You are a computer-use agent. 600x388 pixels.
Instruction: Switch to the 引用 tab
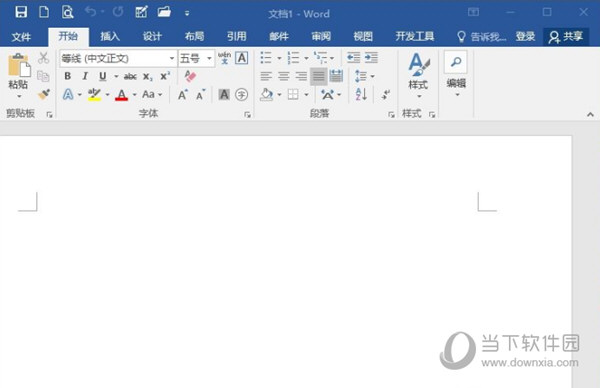point(236,37)
